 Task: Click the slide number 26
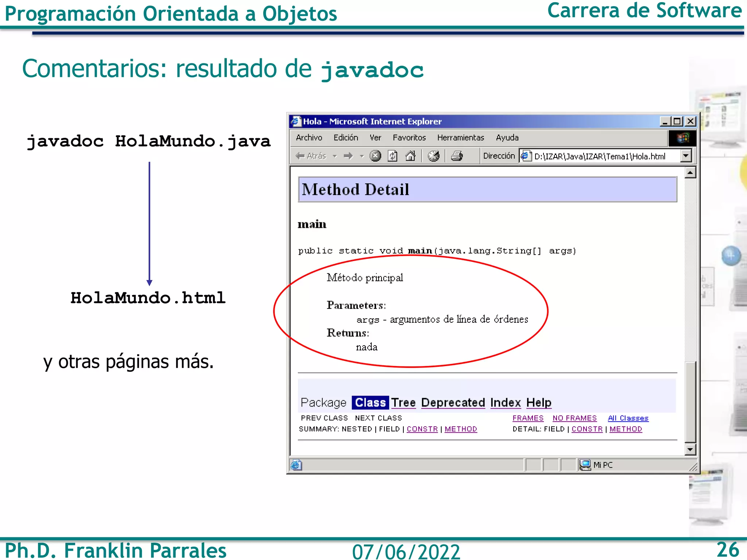click(x=728, y=550)
